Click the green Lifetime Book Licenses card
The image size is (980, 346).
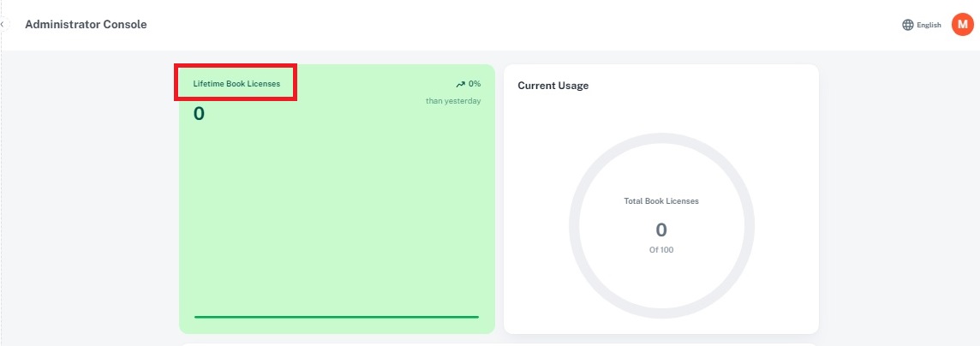(336, 214)
